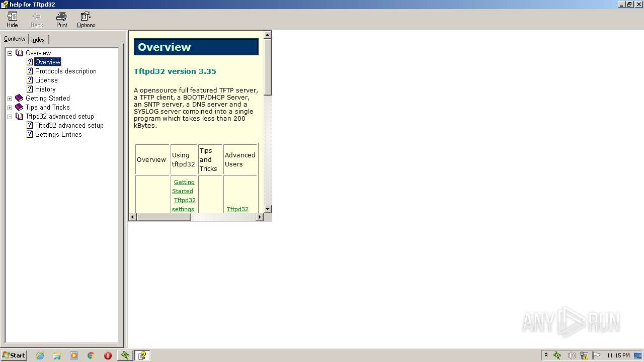Select the Overview topic page

pos(48,62)
